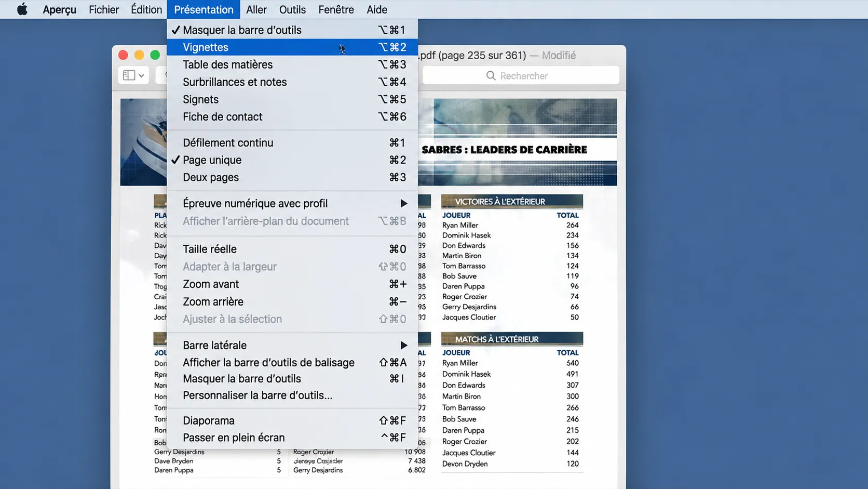This screenshot has height=489, width=868.
Task: Choose Fiche de contact view
Action: [292, 117]
